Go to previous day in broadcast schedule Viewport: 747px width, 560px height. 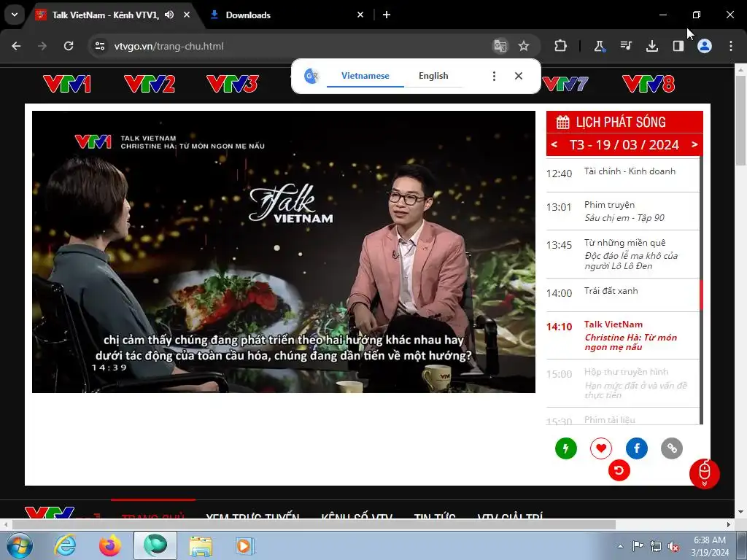point(554,144)
